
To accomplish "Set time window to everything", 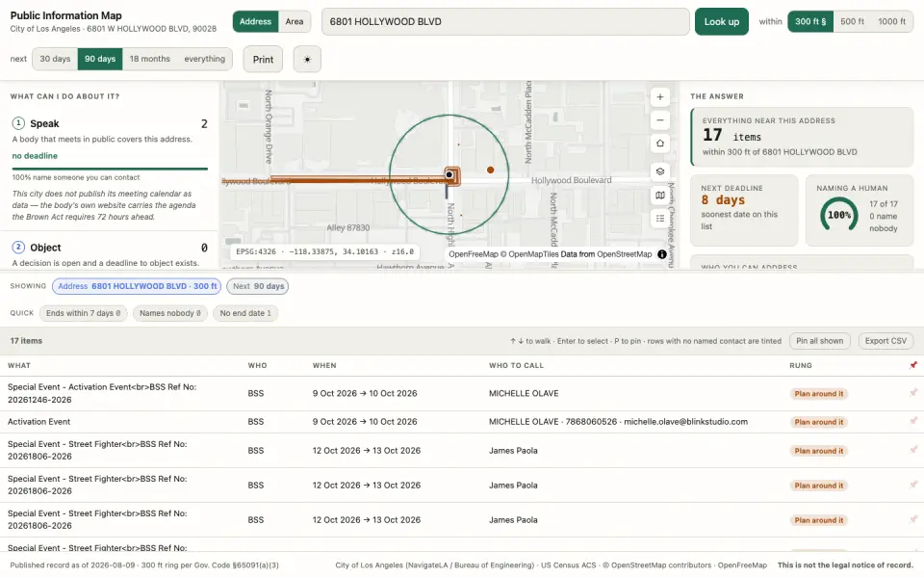I will 204,59.
